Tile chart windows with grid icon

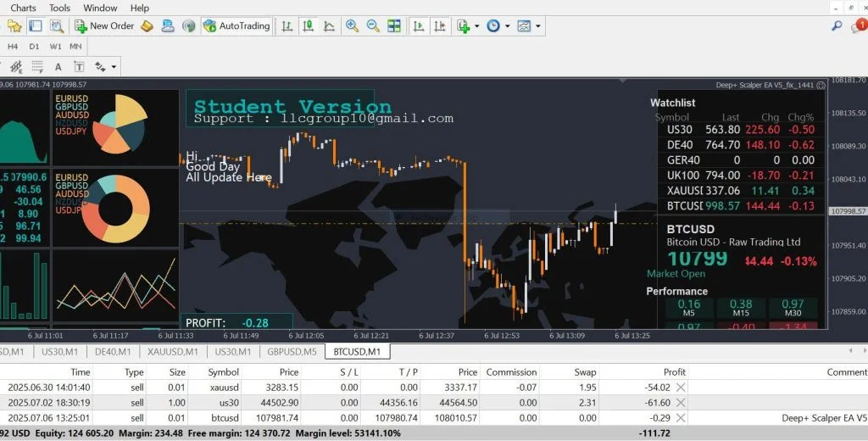pyautogui.click(x=394, y=26)
